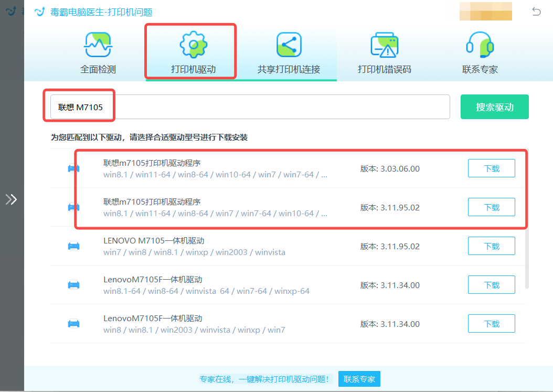Click printer icon beside LenovoM7105F win8.1-64 row
Viewport: 553px width, 392px height.
point(73,285)
